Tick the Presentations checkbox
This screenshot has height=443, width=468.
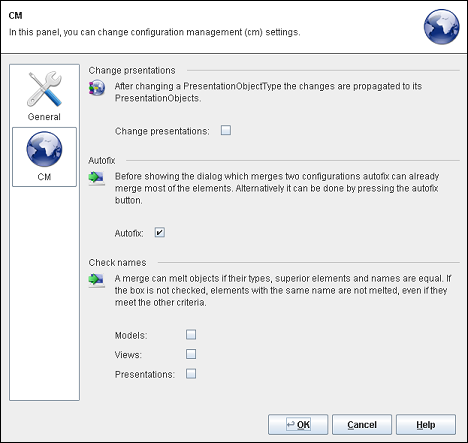click(191, 374)
